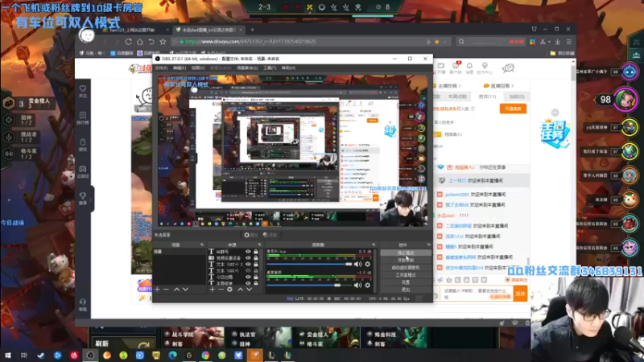644x362 pixels.
Task: Open OBS 编辑(E) menu
Action: point(180,68)
